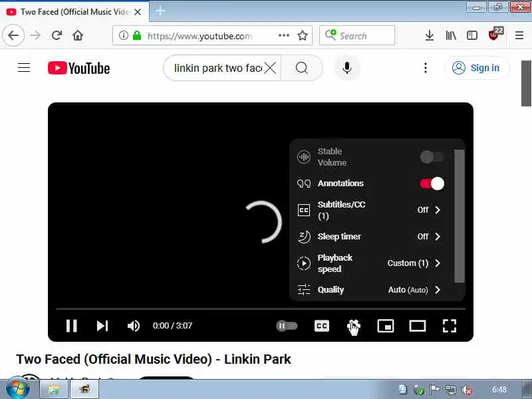Click the green padlock security icon
This screenshot has height=399, width=532.
pos(137,35)
